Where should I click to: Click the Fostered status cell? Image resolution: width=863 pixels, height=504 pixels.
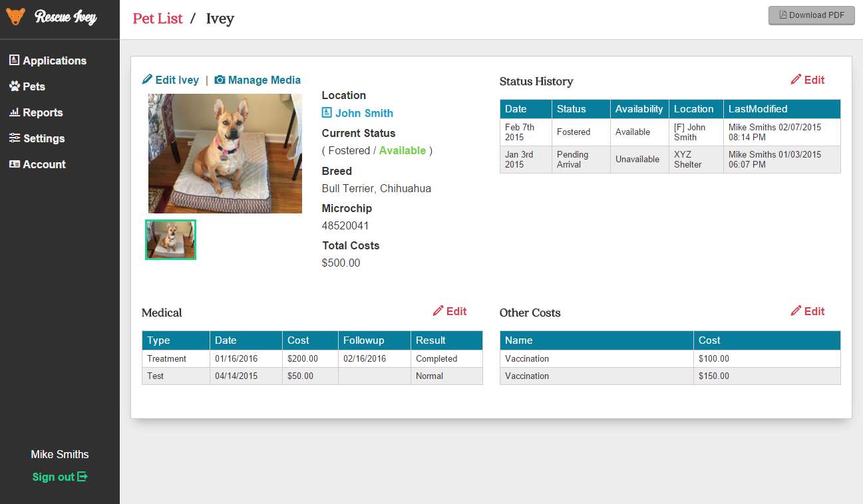[581, 132]
